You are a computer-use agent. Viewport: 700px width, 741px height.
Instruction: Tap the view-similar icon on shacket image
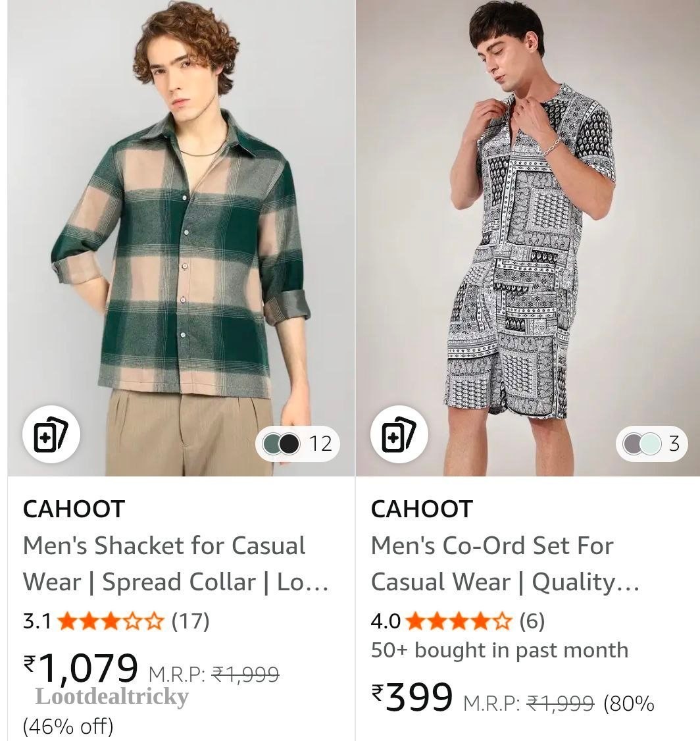(x=51, y=434)
